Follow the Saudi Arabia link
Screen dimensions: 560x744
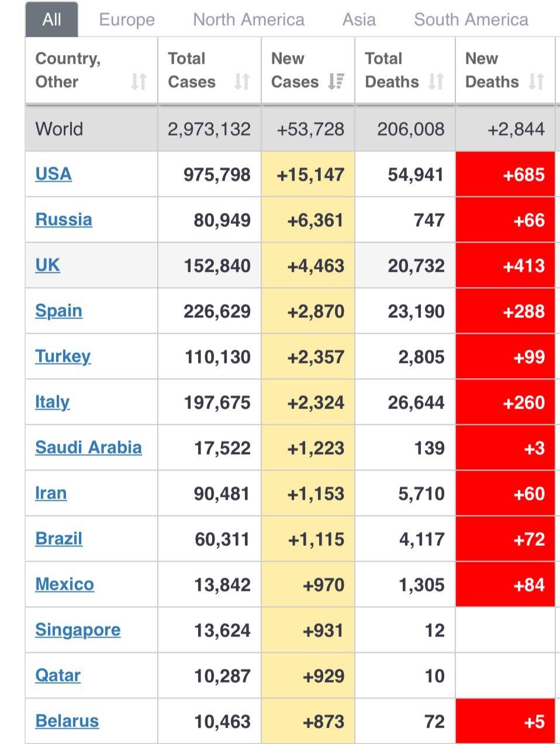point(88,448)
